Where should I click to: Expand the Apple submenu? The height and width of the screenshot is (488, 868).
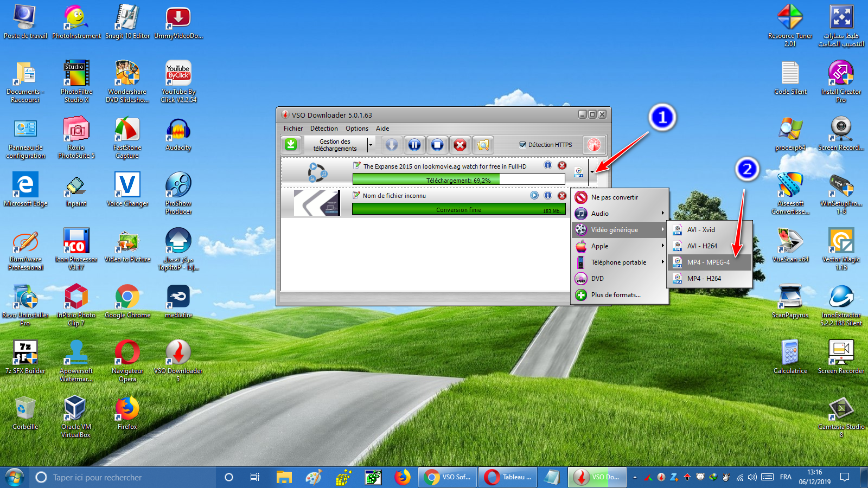pyautogui.click(x=620, y=246)
